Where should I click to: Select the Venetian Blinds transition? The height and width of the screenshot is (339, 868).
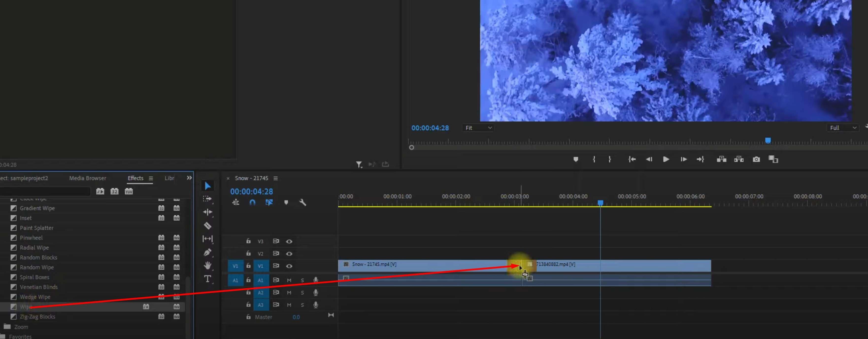click(38, 287)
